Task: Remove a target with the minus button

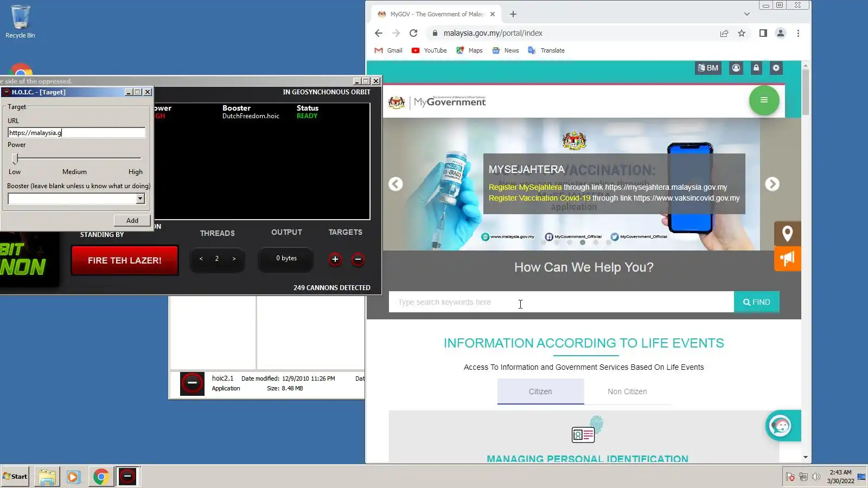Action: [x=358, y=259]
